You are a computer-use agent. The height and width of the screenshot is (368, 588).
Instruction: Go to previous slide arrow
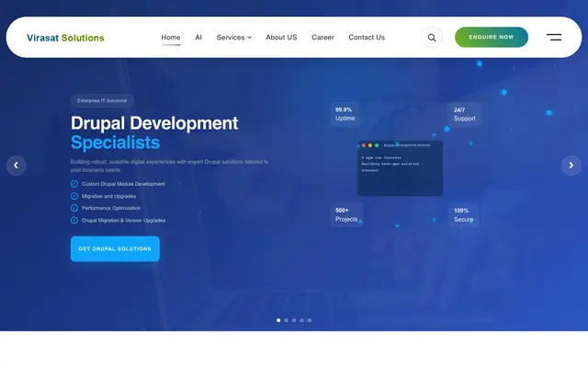[x=17, y=166]
